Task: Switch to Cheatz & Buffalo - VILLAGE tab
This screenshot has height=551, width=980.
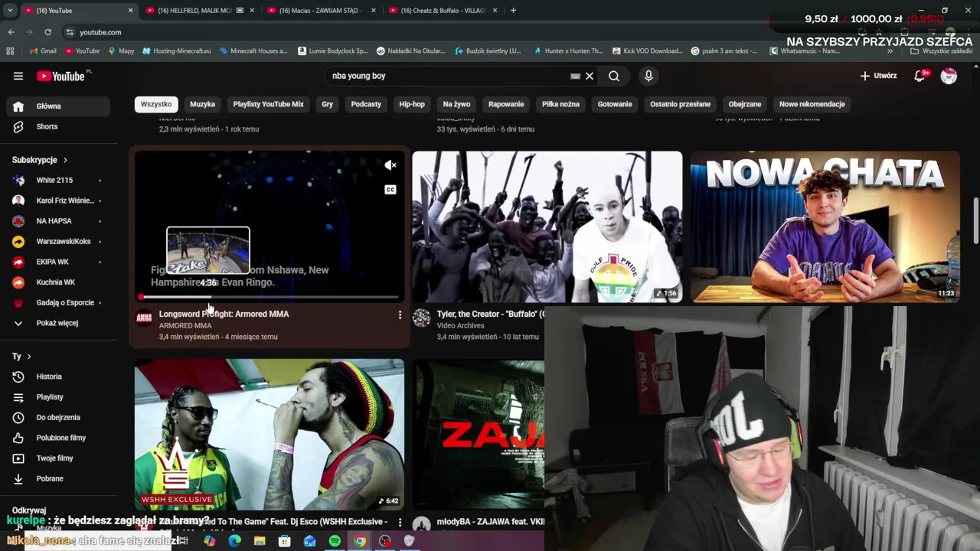Action: tap(444, 11)
